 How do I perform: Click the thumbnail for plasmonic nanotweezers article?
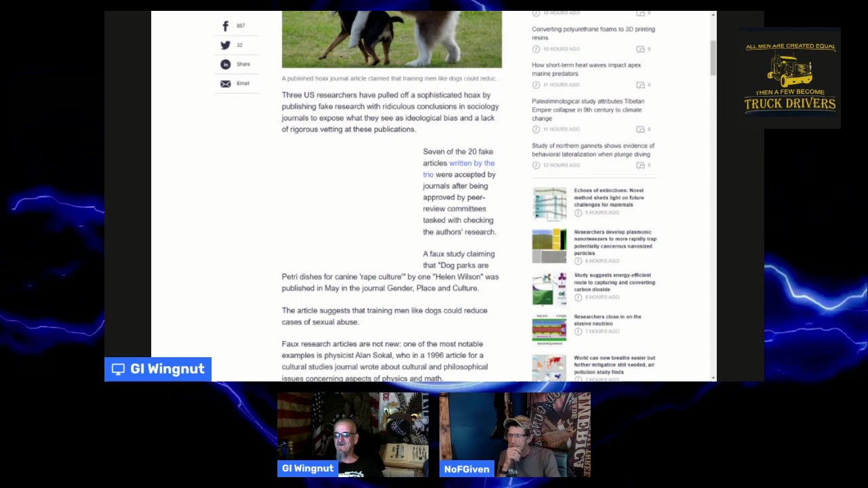tap(549, 246)
